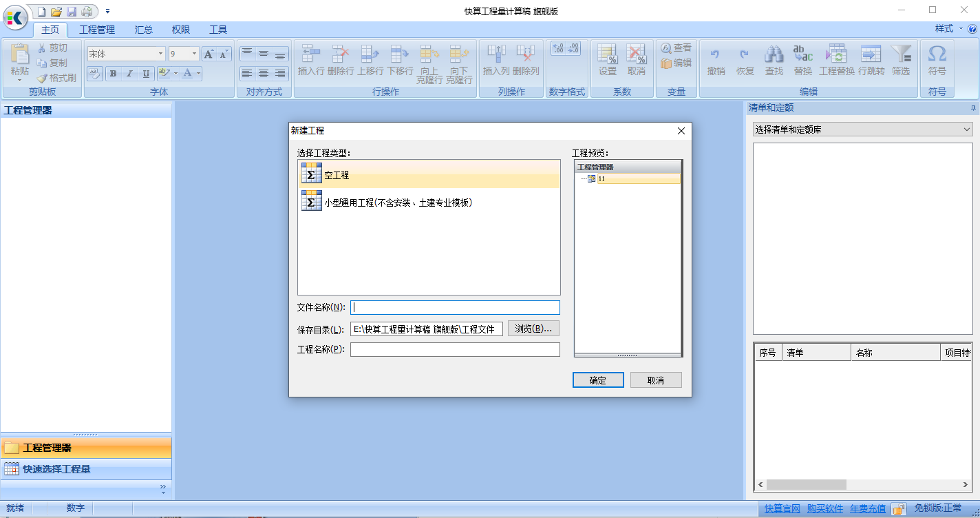Switch to the 工程管理 ribbon tab

[96, 30]
